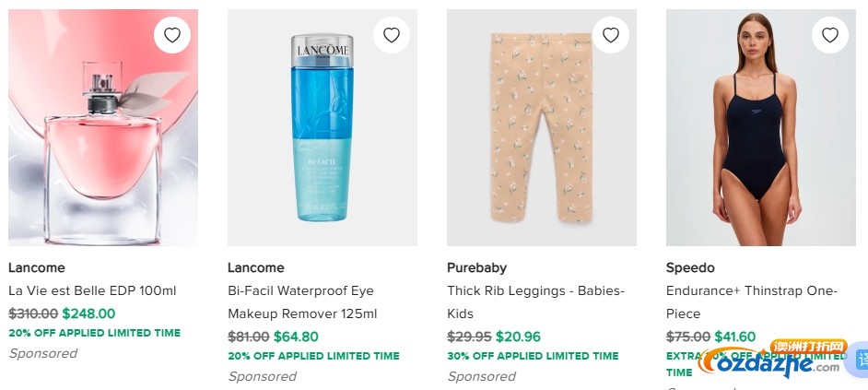Image resolution: width=868 pixels, height=390 pixels.
Task: Click the $20.96 leggings sale price
Action: click(x=518, y=337)
